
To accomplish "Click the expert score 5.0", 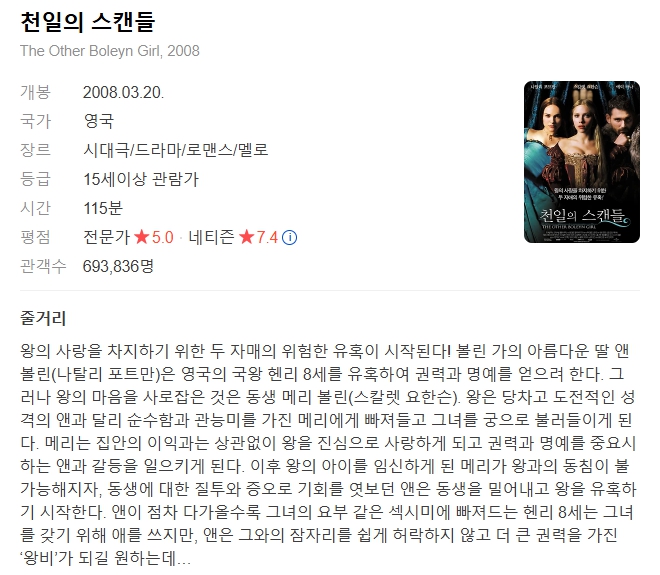I will [x=162, y=238].
